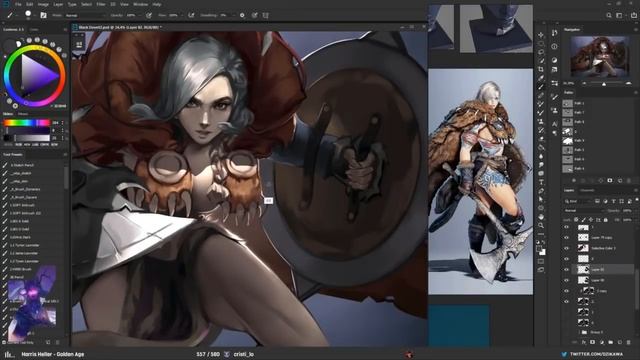Create a new layer in Layers panel

(620, 342)
